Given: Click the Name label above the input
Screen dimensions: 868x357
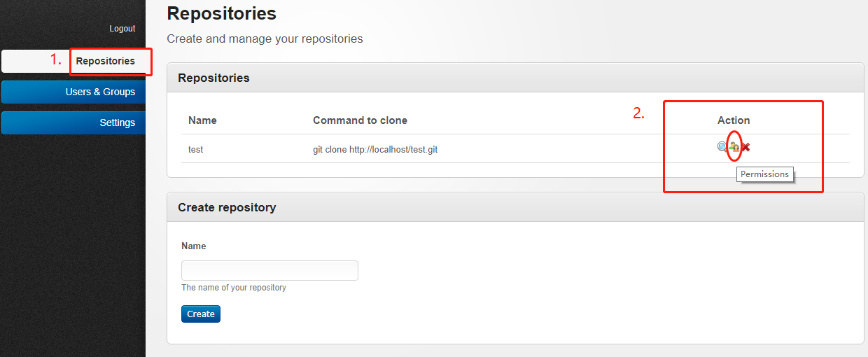Looking at the screenshot, I should click(194, 246).
